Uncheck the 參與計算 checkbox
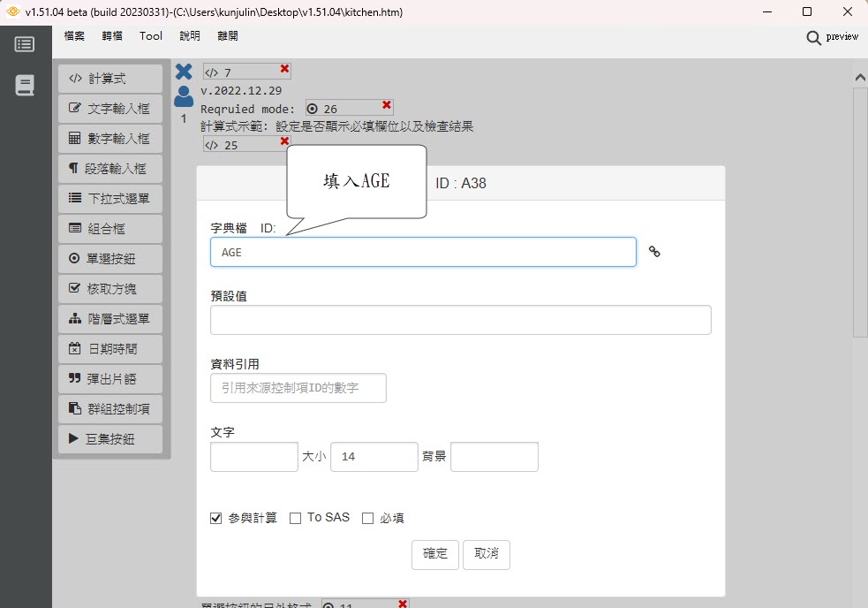 tap(216, 519)
